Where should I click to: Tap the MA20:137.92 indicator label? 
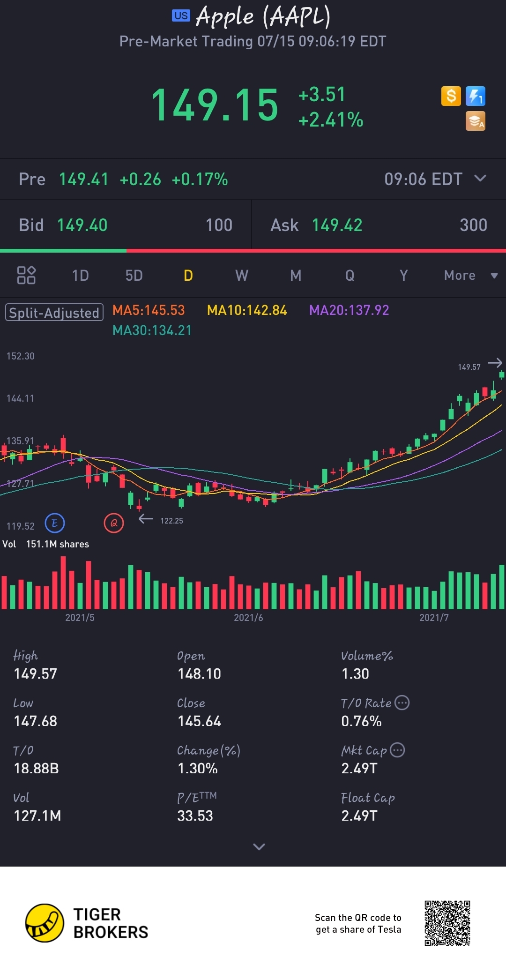point(349,310)
